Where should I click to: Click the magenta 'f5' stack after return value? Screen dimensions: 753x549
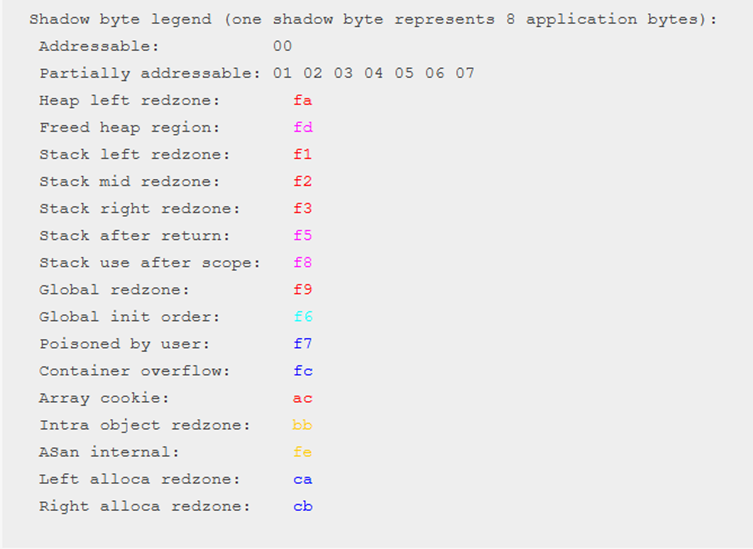[303, 235]
